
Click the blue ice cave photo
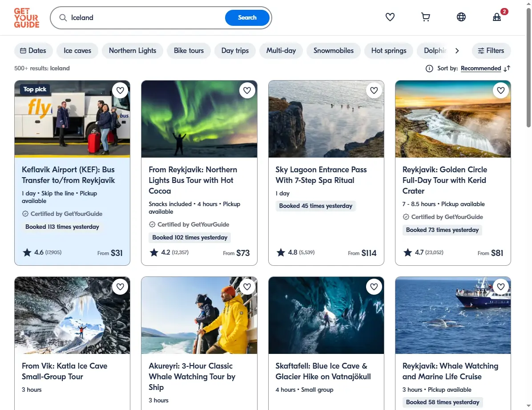tap(326, 315)
